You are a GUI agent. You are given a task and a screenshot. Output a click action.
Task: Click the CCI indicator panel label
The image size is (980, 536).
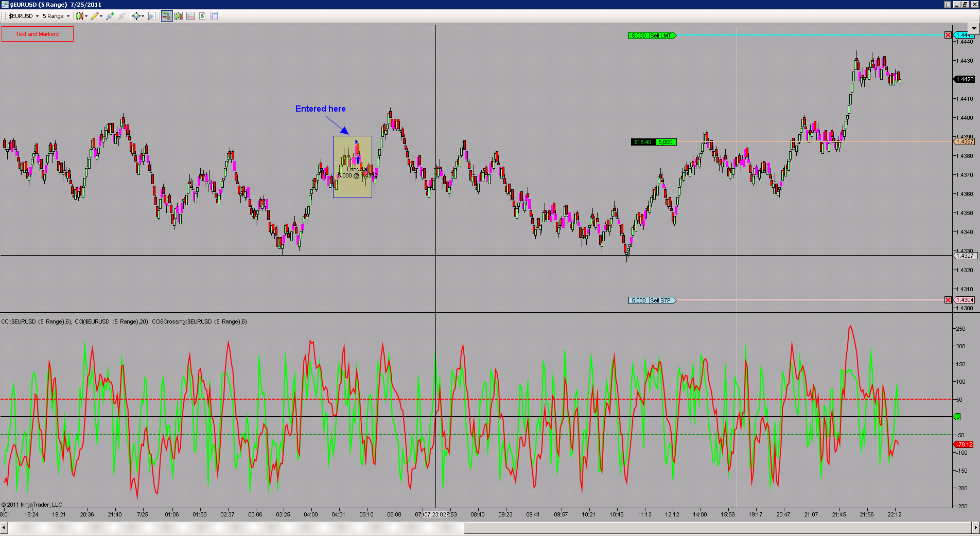[x=124, y=321]
